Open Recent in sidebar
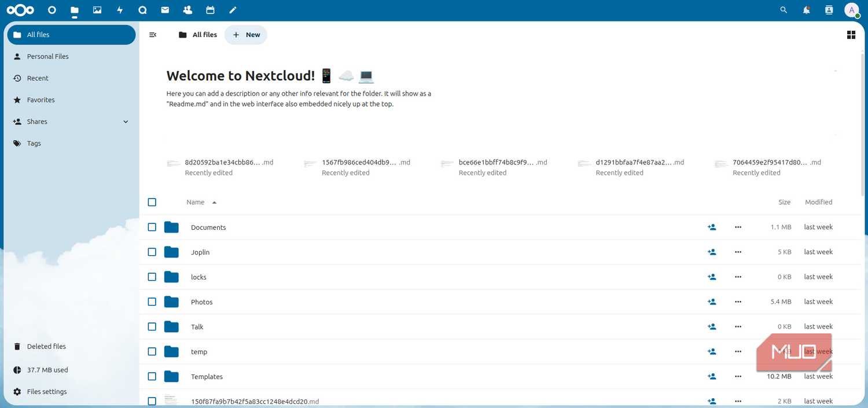The image size is (868, 408). tap(71, 78)
